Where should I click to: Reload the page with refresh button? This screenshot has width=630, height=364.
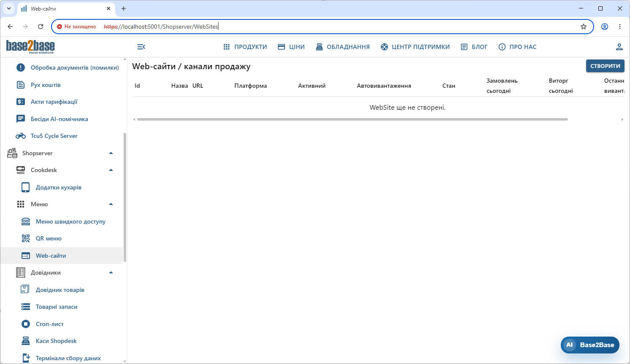tap(41, 27)
